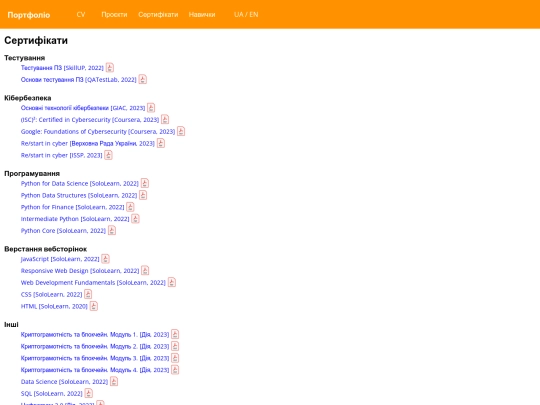Open link Основи тестування ПЗ [QATestLab, 2022]
The height and width of the screenshot is (405, 540).
[x=79, y=80]
